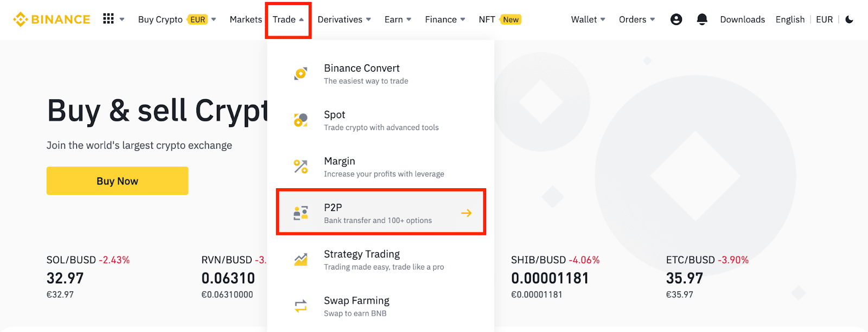Open the user profile icon
This screenshot has width=868, height=332.
[x=675, y=18]
